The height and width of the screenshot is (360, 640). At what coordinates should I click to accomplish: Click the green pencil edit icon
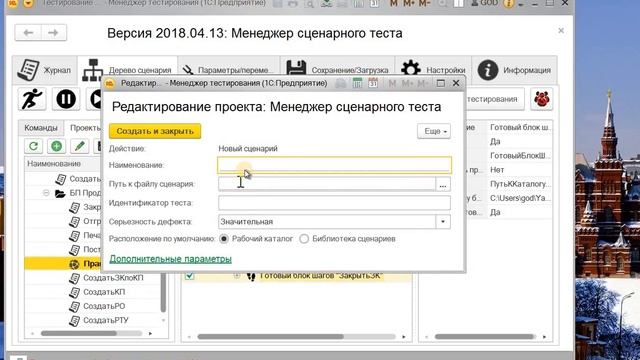tap(79, 146)
